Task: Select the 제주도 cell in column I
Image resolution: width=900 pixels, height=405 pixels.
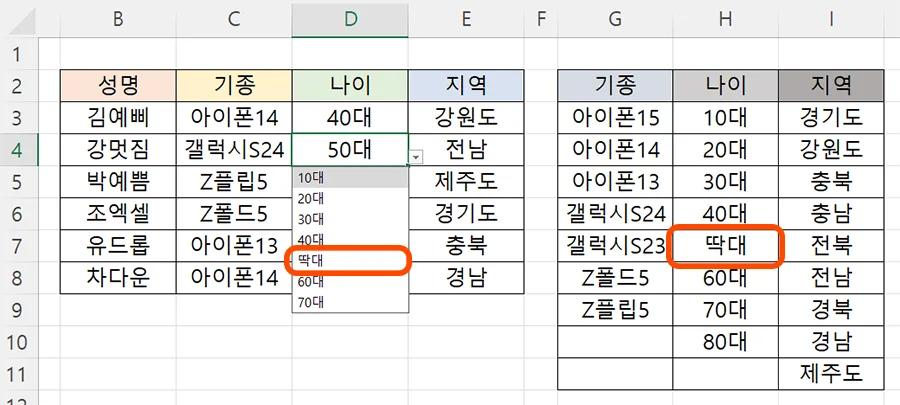Action: click(831, 375)
